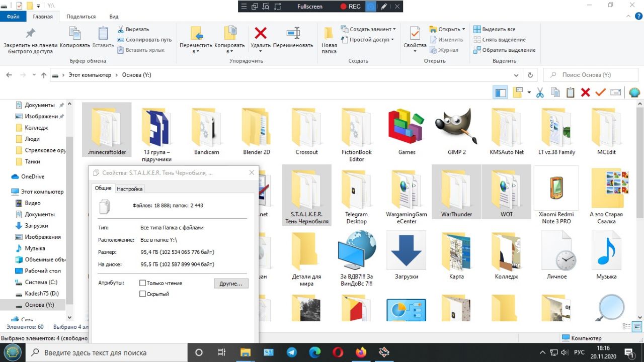Select Колледж in Quick access sidebar
This screenshot has height=362, width=644.
(x=36, y=128)
